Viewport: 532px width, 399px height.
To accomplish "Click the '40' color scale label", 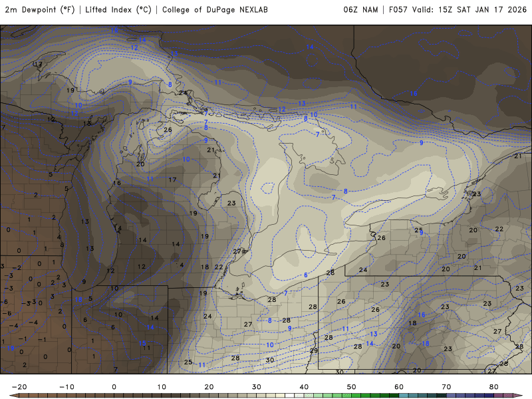I will pyautogui.click(x=304, y=387).
